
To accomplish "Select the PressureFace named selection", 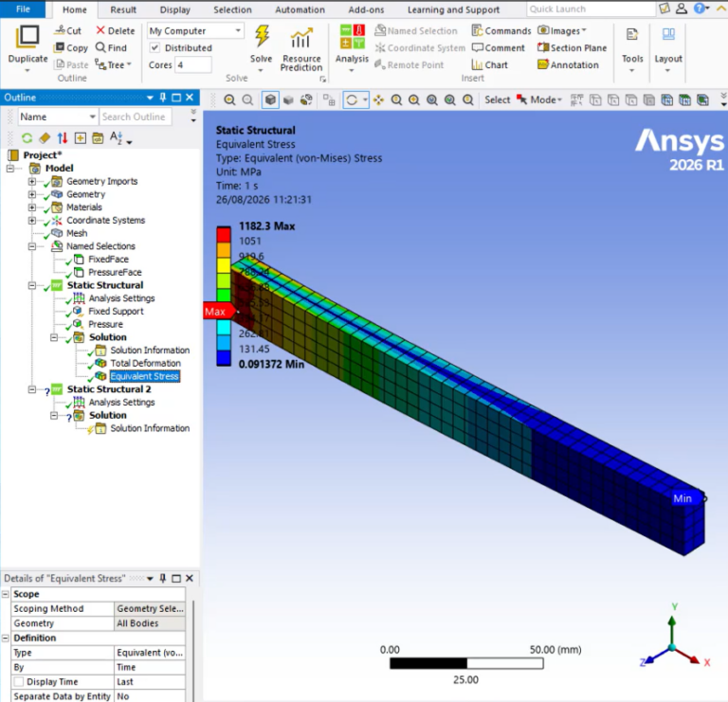I will tap(115, 272).
